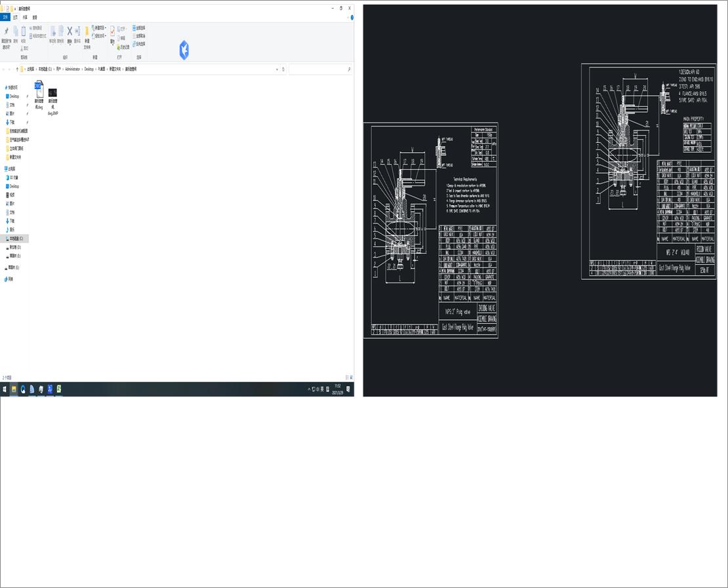Select Quick access in the navigation pane
Screen dimensions: 728x588
click(x=12, y=87)
